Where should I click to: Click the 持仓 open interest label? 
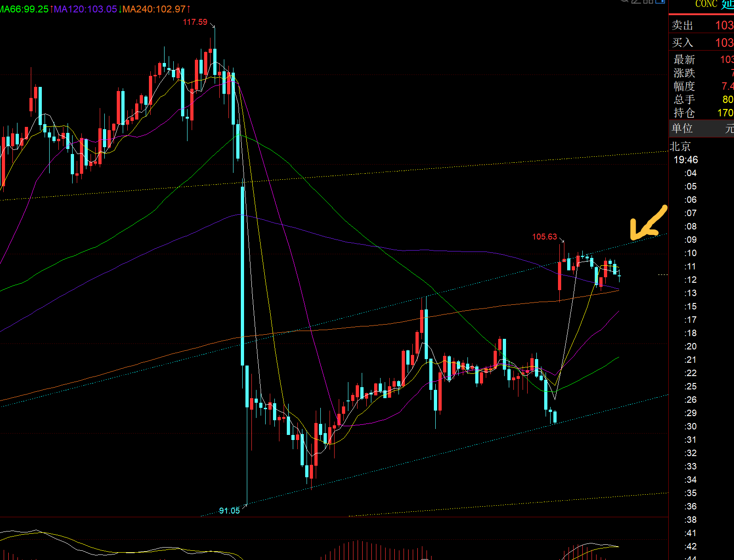pyautogui.click(x=684, y=113)
